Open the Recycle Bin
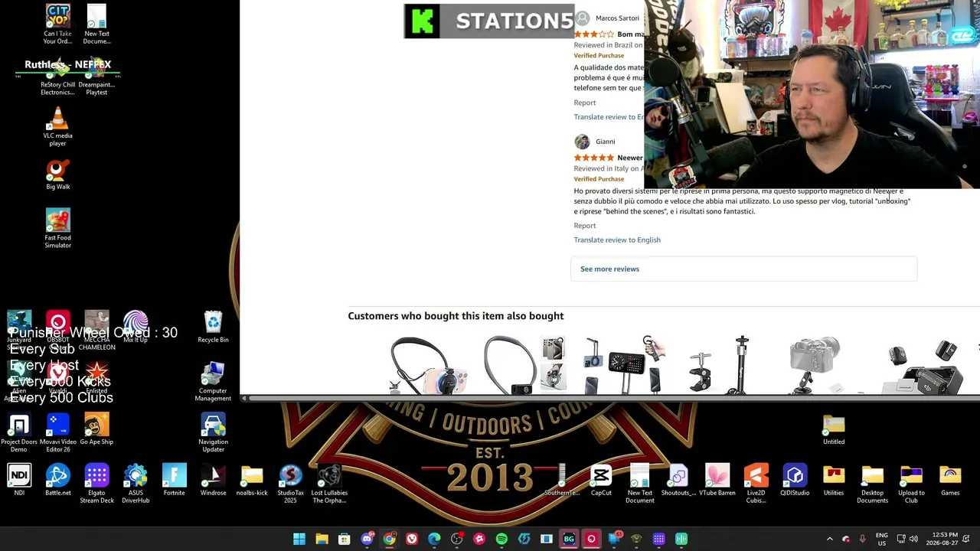The width and height of the screenshot is (980, 551). pos(213,328)
